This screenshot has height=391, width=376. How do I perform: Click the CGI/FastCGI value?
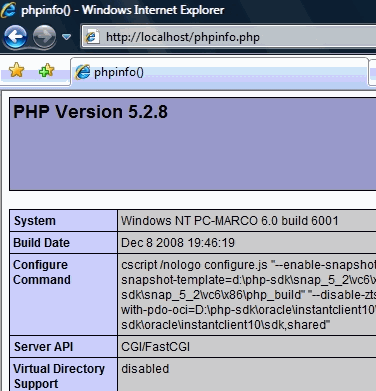click(x=155, y=347)
